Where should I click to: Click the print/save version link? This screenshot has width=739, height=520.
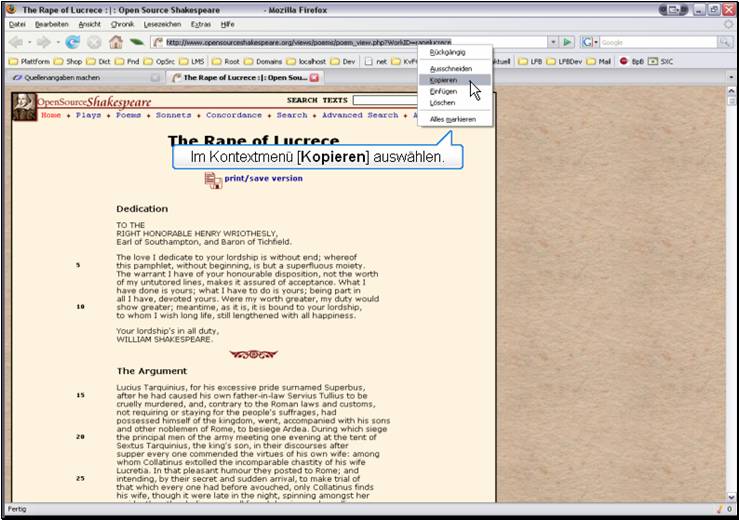[x=263, y=179]
